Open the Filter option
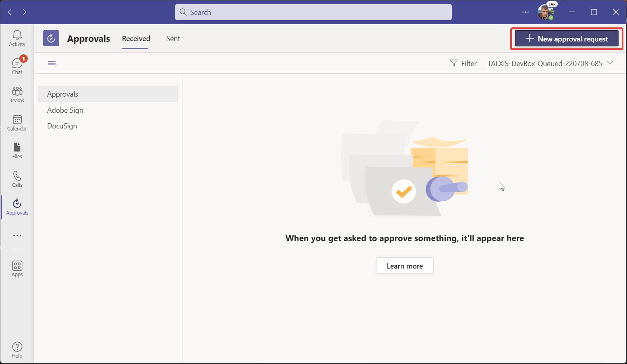This screenshot has height=364, width=627. pyautogui.click(x=463, y=63)
